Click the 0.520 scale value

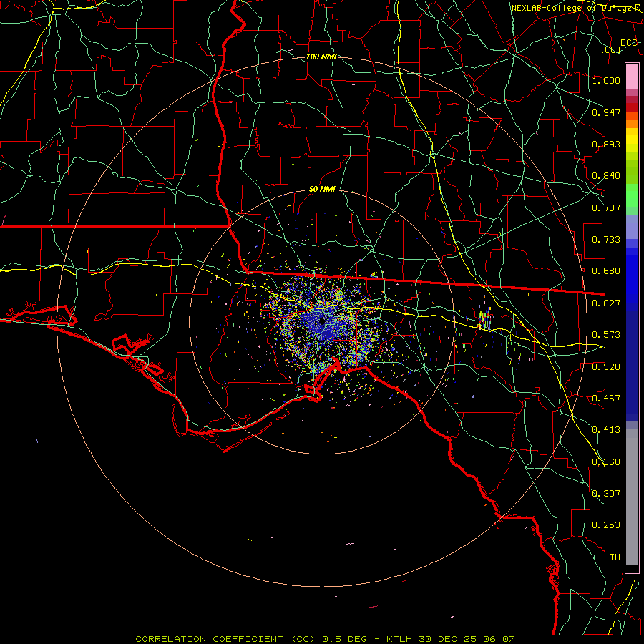[606, 367]
